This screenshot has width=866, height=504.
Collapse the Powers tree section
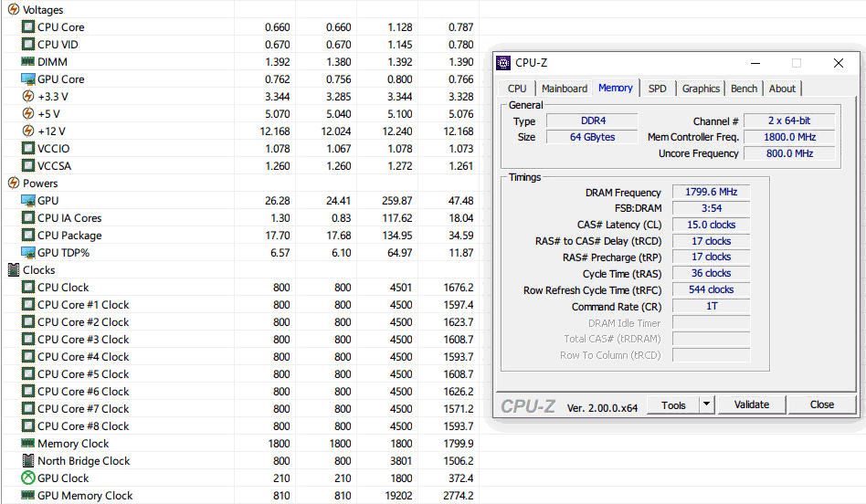[x=14, y=183]
